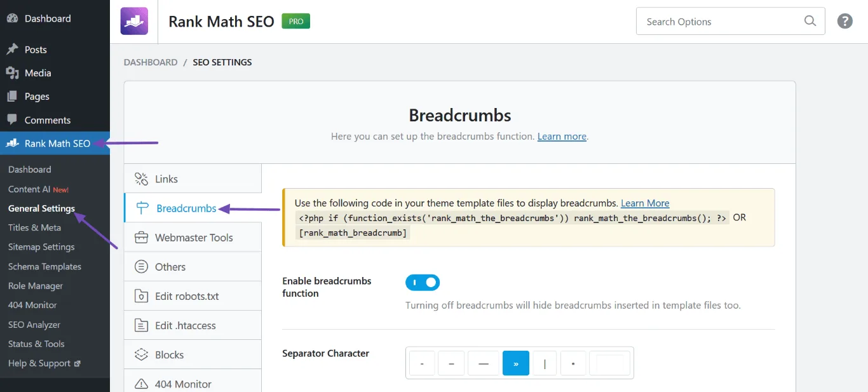
Task: Open Comments in WordPress menu
Action: [x=55, y=120]
